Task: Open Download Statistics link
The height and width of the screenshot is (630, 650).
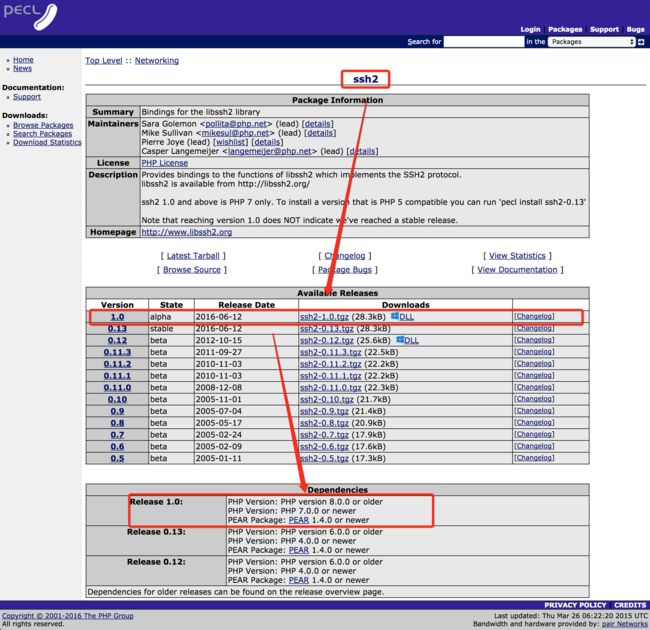Action: click(x=47, y=142)
